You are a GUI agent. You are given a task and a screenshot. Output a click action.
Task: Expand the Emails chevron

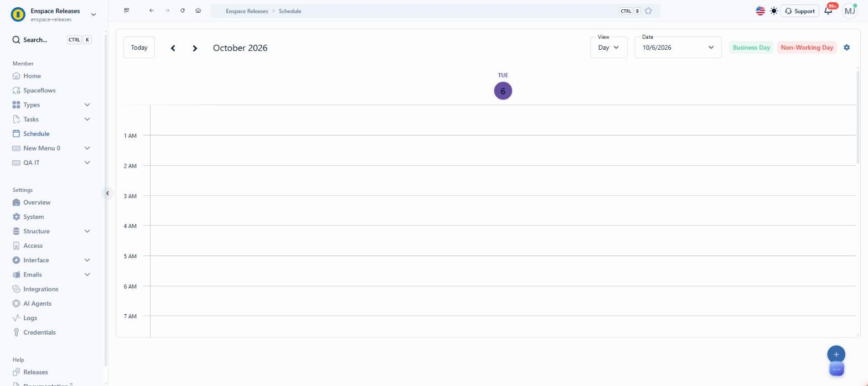pos(87,274)
